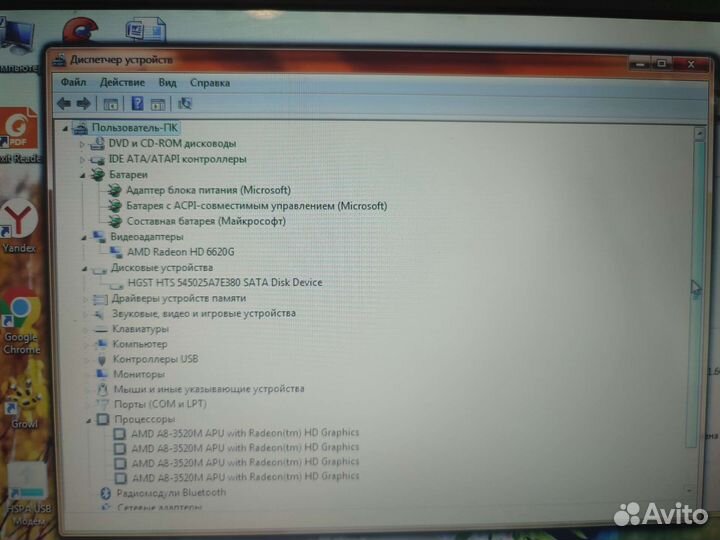Expand IDE ATA/ATAPI контроллеры node
Viewport: 720px width, 540px height.
click(82, 160)
